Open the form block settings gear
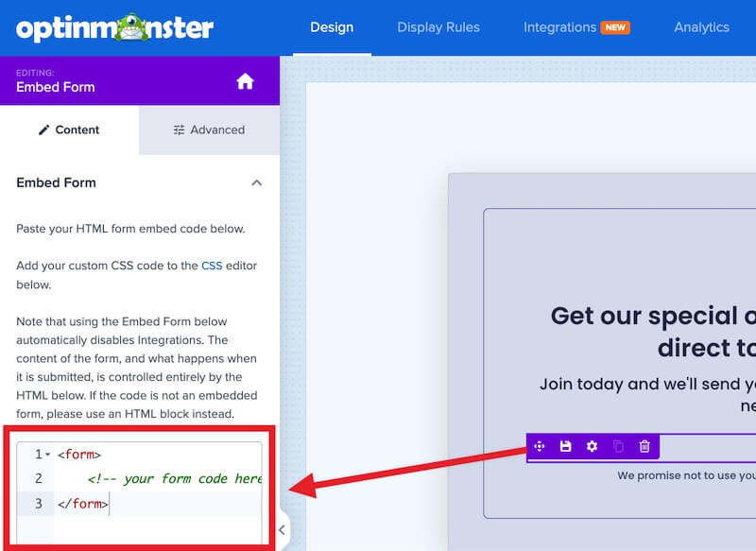Viewport: 756px width, 551px height. click(x=592, y=446)
